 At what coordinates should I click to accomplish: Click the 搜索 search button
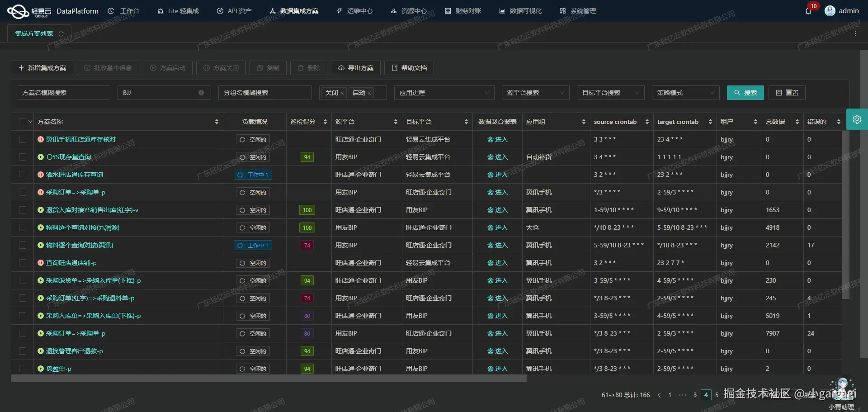pyautogui.click(x=745, y=93)
